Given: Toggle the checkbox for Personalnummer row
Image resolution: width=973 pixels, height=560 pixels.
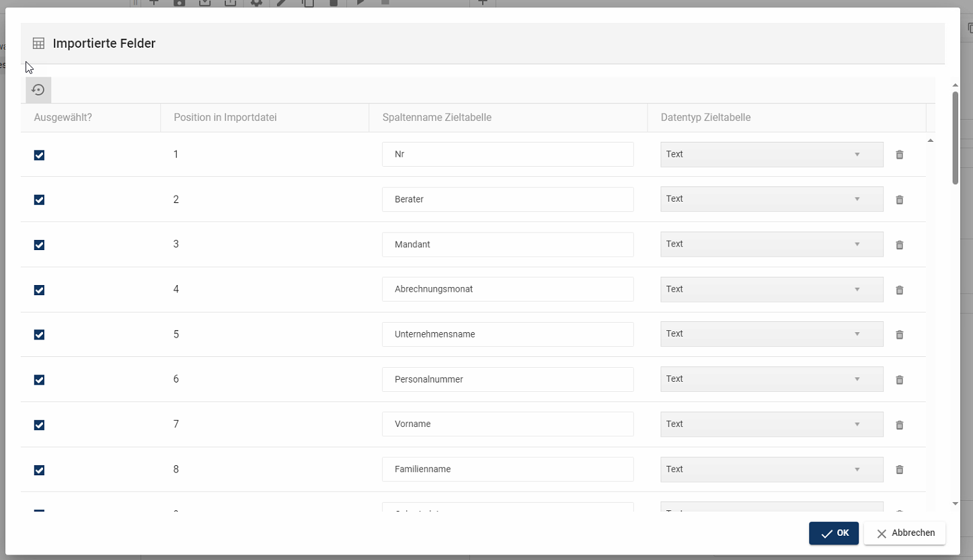Looking at the screenshot, I should click(x=39, y=380).
